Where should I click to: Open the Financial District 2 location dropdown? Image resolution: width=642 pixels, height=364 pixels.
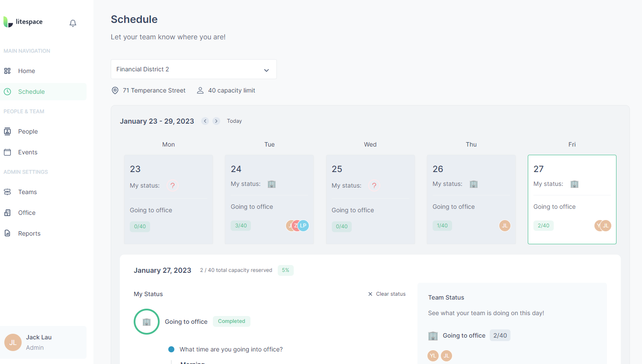click(x=193, y=69)
